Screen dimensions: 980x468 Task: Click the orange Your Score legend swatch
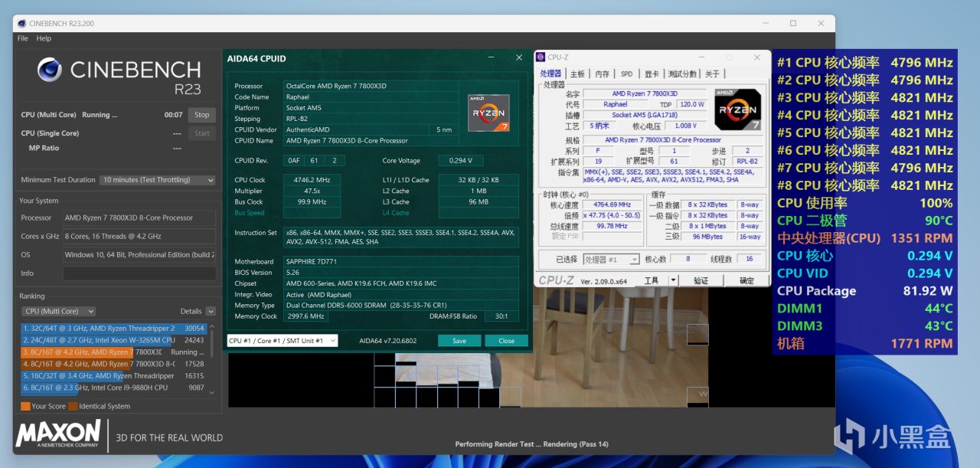pyautogui.click(x=25, y=407)
